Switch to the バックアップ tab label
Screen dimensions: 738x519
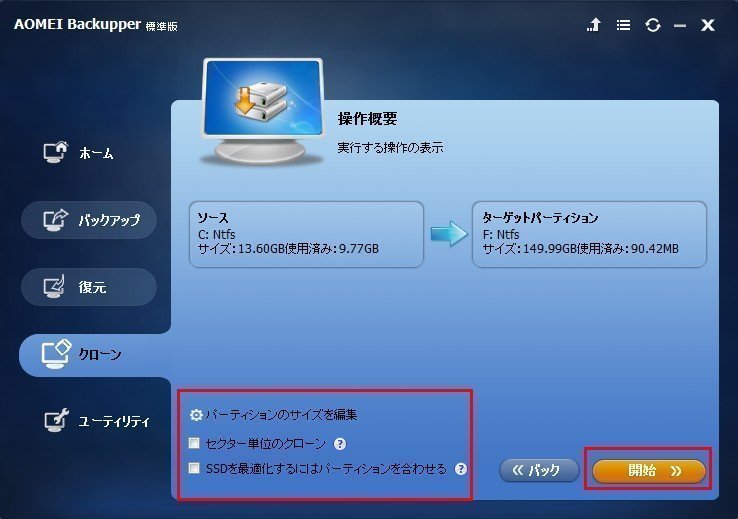point(109,220)
